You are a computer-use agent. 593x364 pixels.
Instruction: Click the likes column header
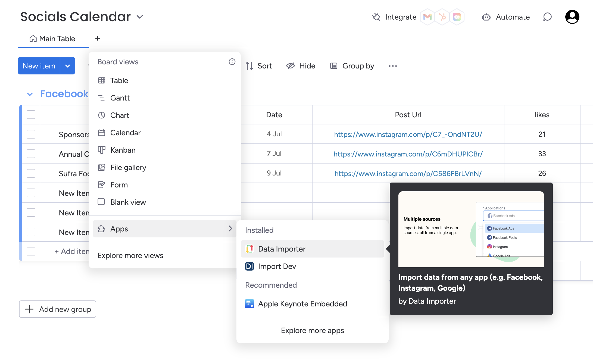click(x=542, y=115)
